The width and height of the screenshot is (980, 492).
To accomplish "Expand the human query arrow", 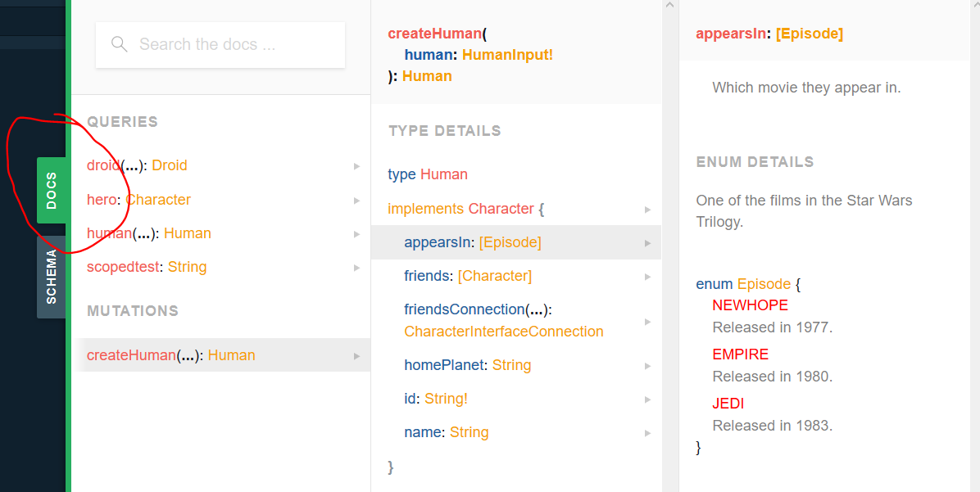I will click(x=356, y=234).
